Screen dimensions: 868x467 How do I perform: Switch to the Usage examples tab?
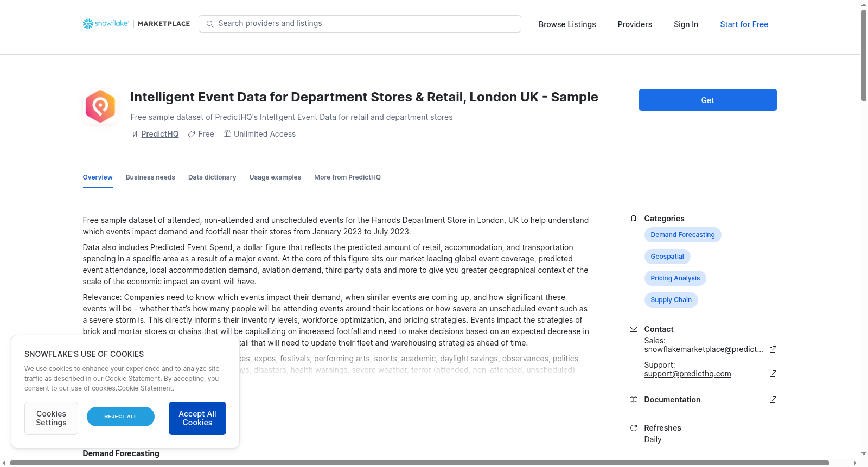[x=275, y=177]
